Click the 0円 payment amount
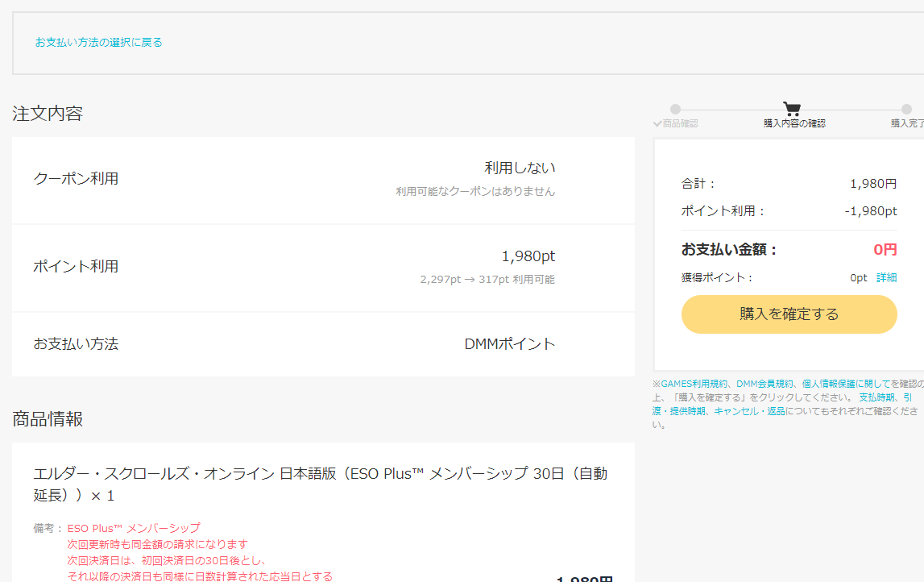The height and width of the screenshot is (582, 924). pos(885,250)
